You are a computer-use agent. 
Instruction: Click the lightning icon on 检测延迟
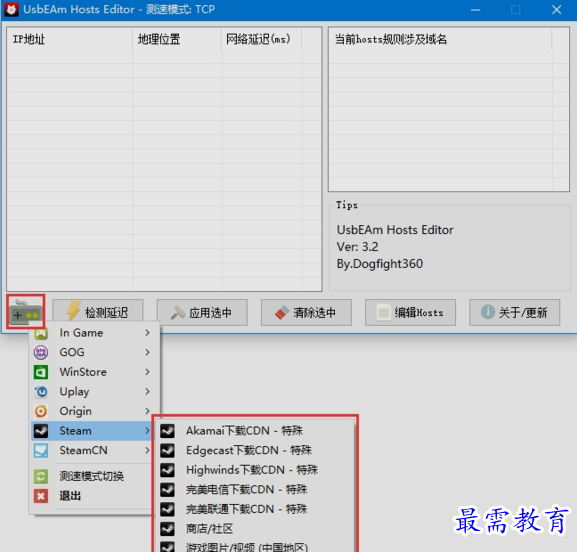(74, 311)
